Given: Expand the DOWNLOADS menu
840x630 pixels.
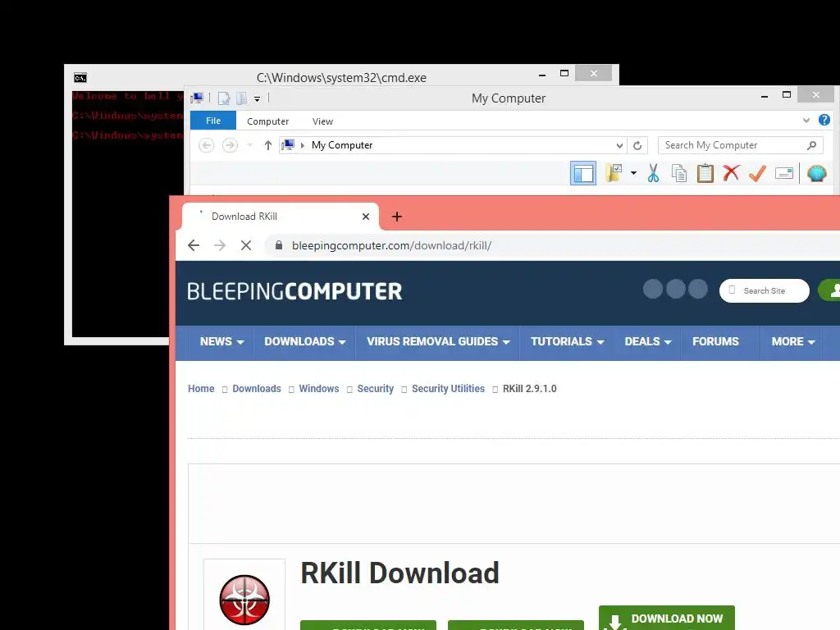Looking at the screenshot, I should tap(304, 342).
